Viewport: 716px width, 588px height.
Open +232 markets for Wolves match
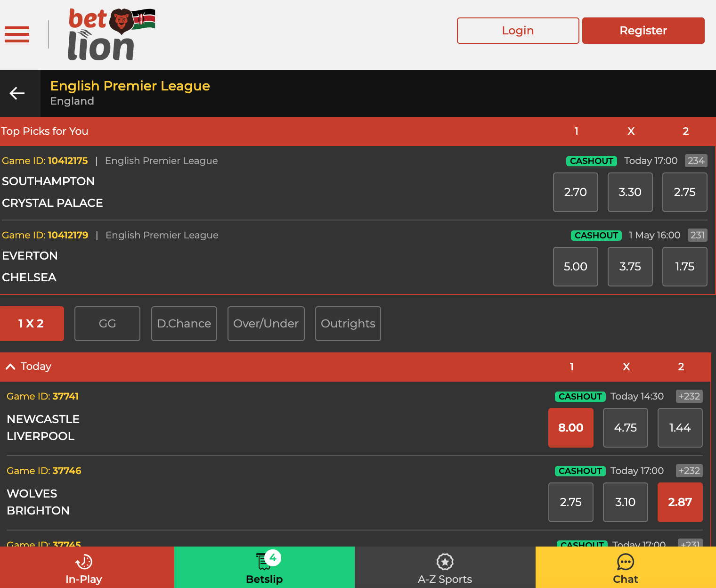[x=689, y=471]
